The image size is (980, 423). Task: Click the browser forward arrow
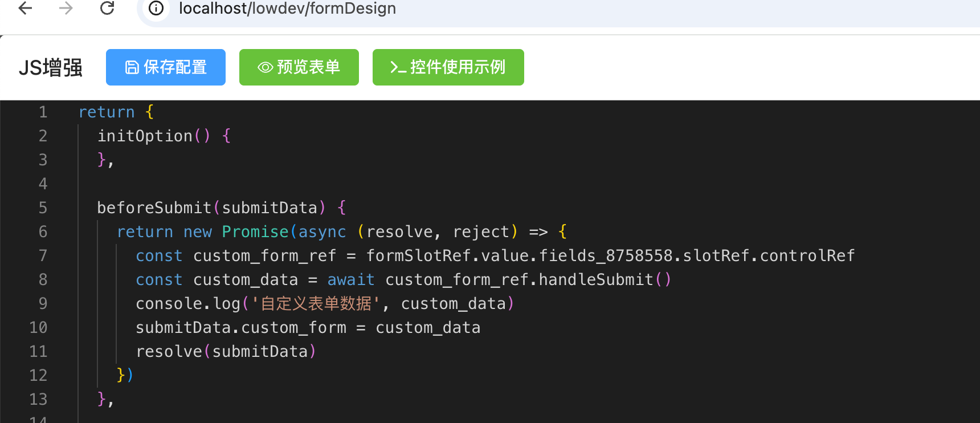[66, 8]
